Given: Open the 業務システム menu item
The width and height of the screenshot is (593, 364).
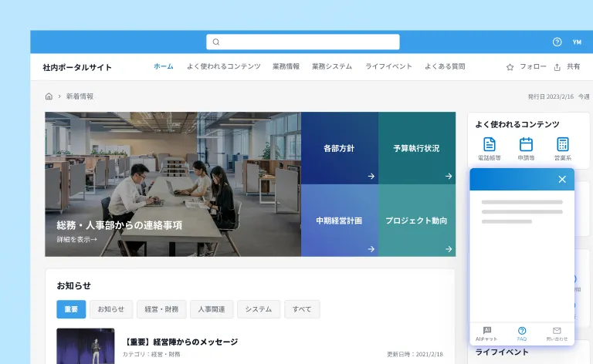Looking at the screenshot, I should click(332, 66).
